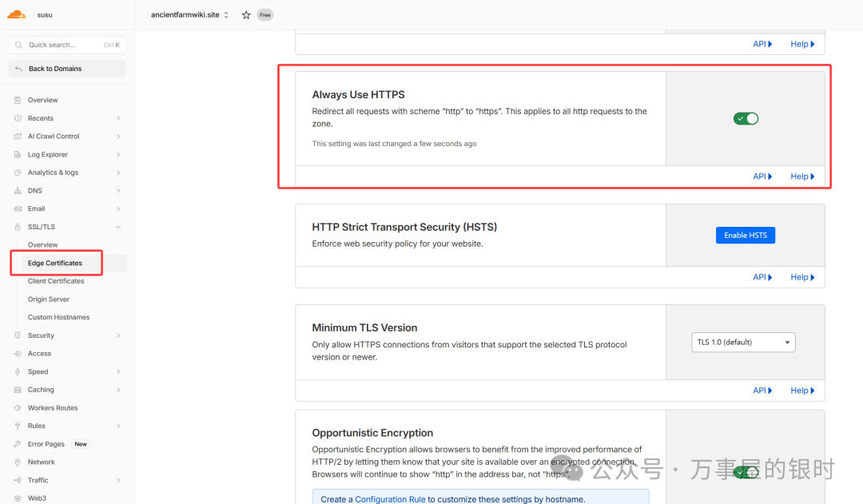The height and width of the screenshot is (504, 863).
Task: Click the back arrow icon beside Back to Domains
Action: (x=18, y=69)
